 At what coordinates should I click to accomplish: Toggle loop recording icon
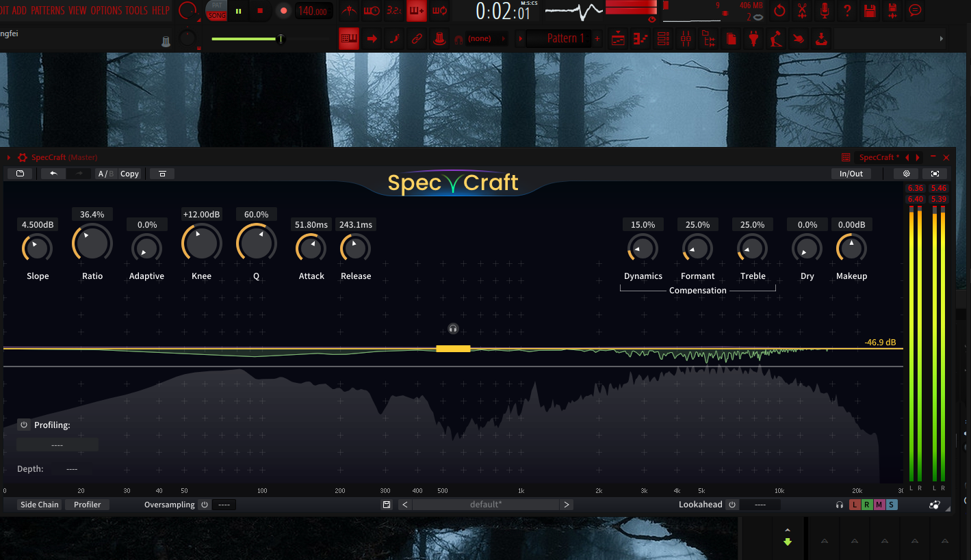440,11
